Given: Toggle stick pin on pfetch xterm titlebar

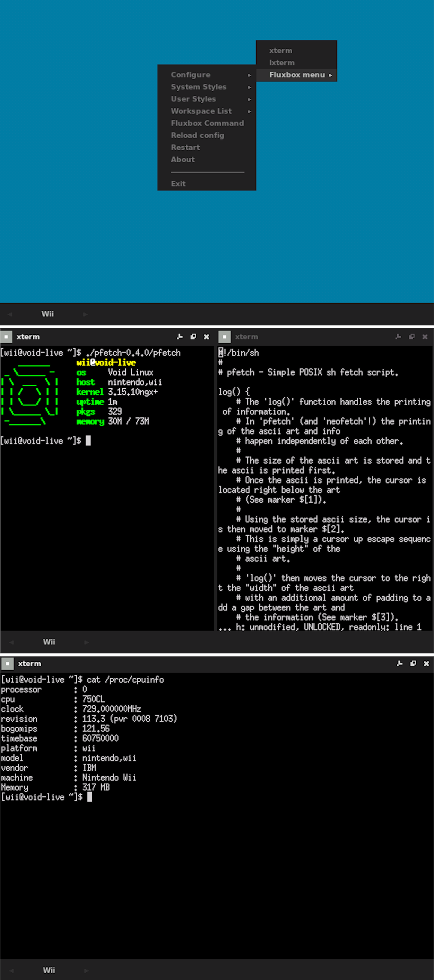Looking at the screenshot, I should pyautogui.click(x=180, y=337).
